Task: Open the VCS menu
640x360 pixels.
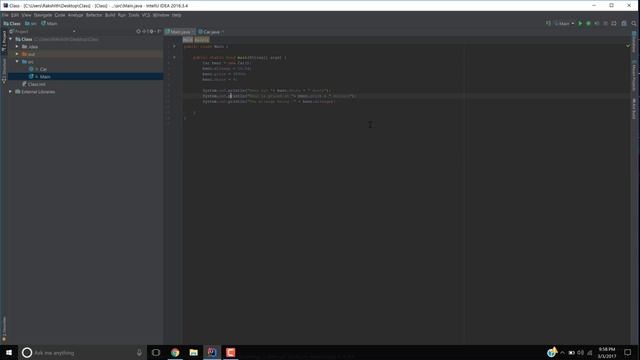Action: (146, 15)
